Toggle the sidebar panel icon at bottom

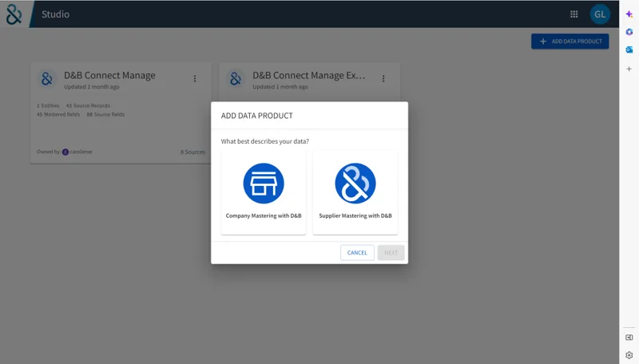click(629, 337)
